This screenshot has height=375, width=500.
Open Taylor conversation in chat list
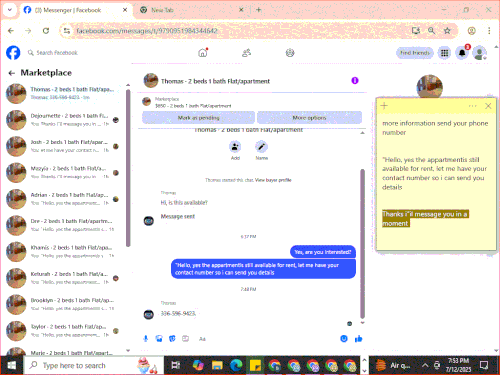click(65, 331)
